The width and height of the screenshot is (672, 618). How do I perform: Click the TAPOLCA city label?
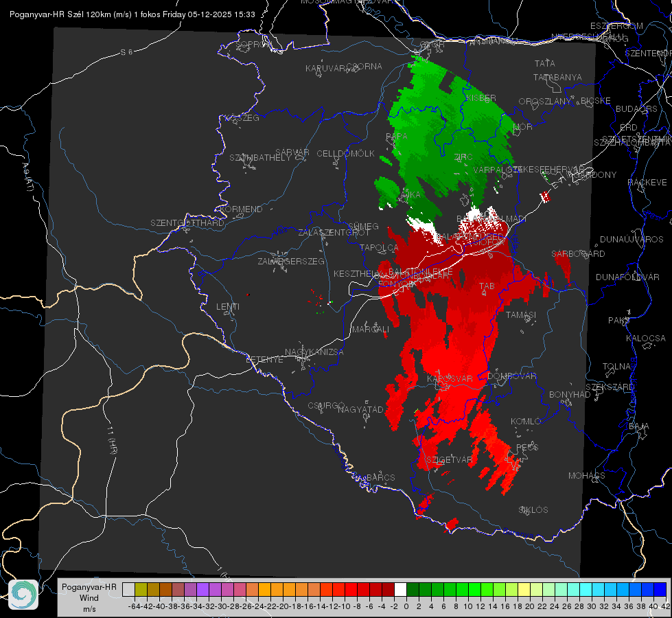[379, 247]
